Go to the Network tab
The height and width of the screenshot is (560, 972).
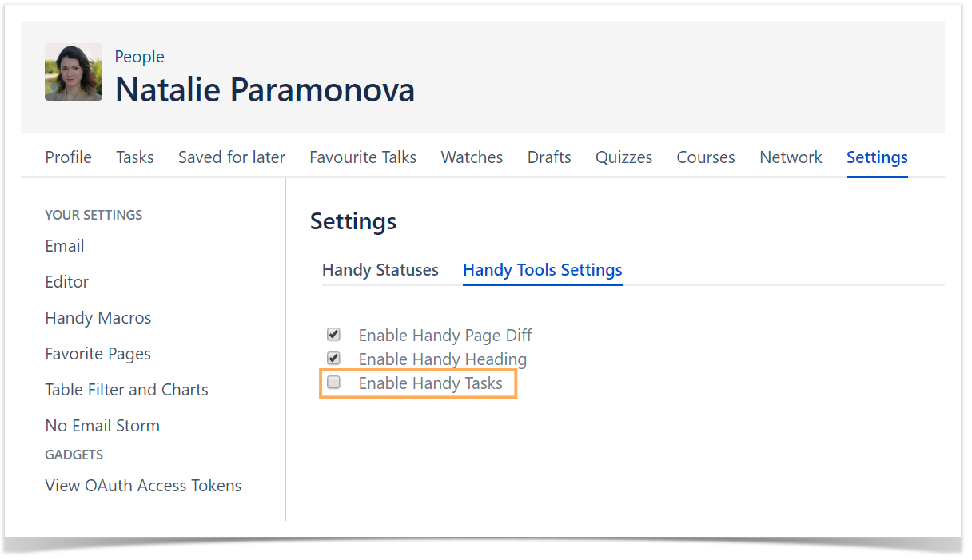(x=791, y=157)
